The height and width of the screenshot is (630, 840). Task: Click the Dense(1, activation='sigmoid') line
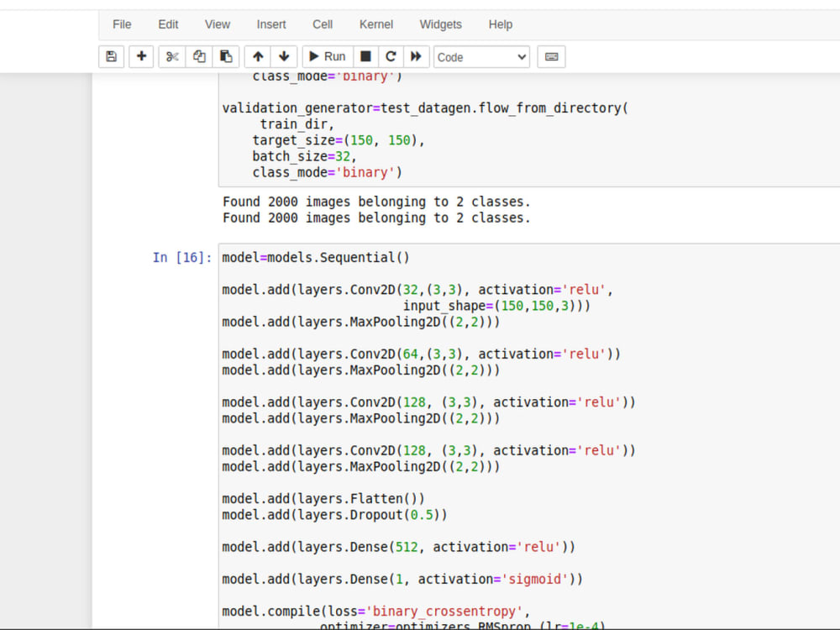pos(402,579)
